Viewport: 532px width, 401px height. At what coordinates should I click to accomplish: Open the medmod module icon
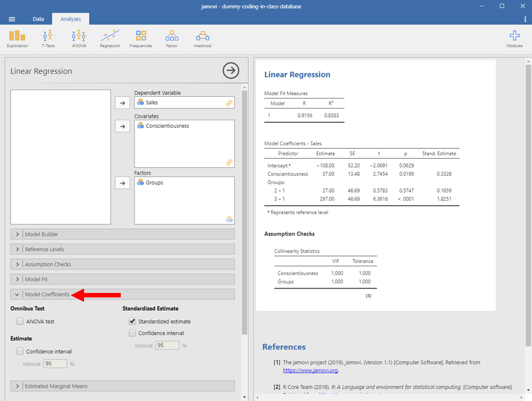pos(202,38)
